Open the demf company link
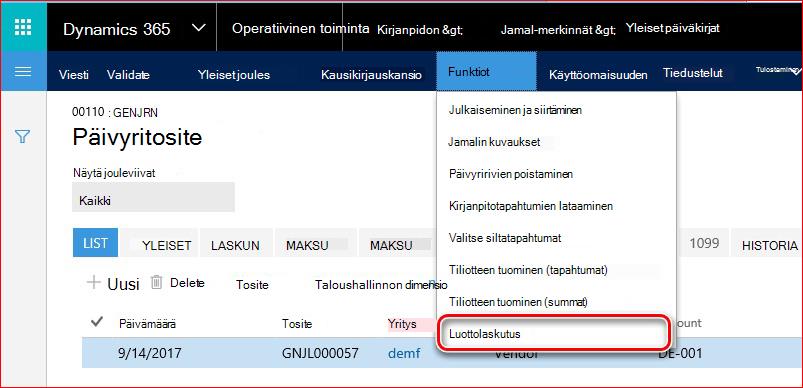The width and height of the screenshot is (803, 388). coord(404,353)
